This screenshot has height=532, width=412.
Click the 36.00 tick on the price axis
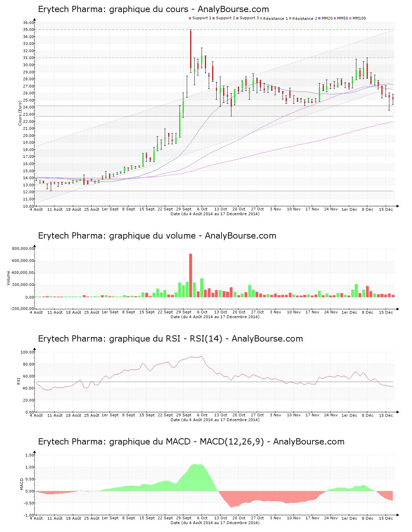tap(28, 22)
